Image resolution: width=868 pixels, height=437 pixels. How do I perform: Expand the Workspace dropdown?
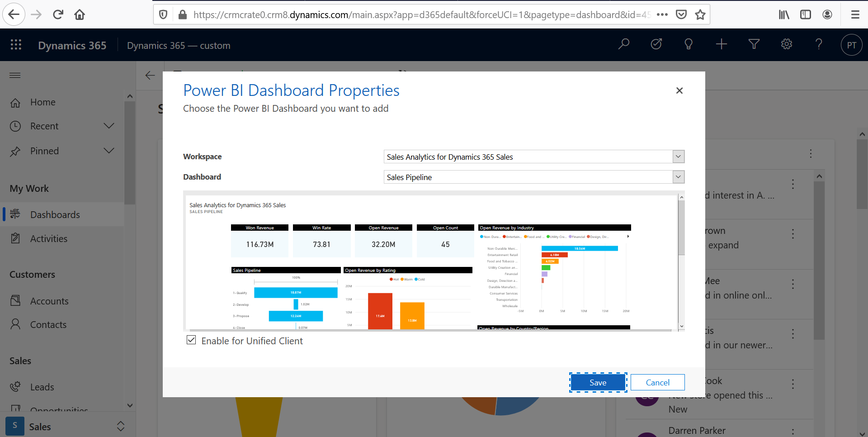click(678, 157)
